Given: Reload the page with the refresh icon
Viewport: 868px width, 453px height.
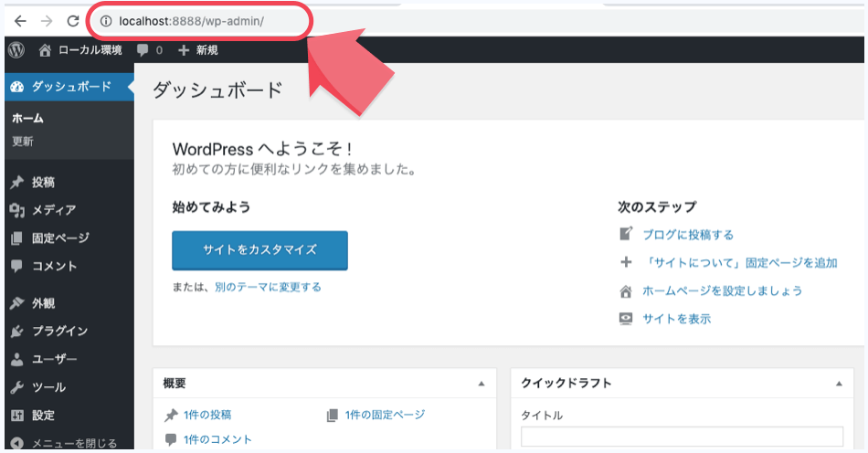Looking at the screenshot, I should (x=73, y=21).
